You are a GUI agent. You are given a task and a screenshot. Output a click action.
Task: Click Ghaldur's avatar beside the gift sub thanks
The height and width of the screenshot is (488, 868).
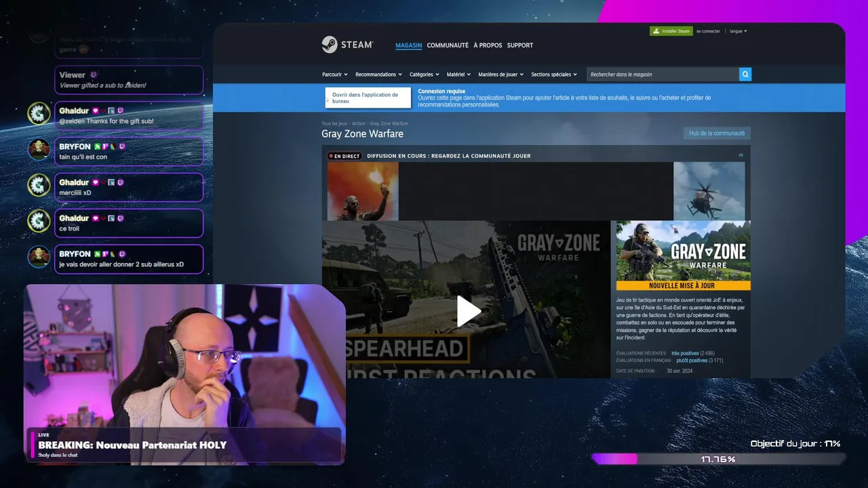tap(39, 113)
